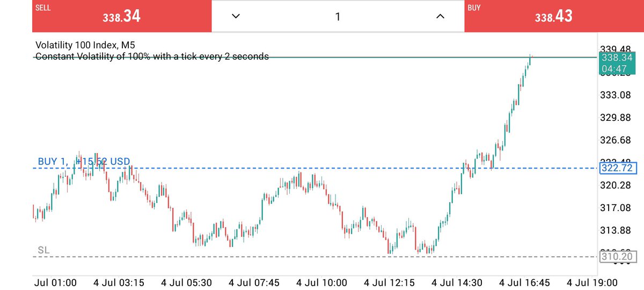
Task: Select the BUY 1 open position label
Action: (84, 161)
